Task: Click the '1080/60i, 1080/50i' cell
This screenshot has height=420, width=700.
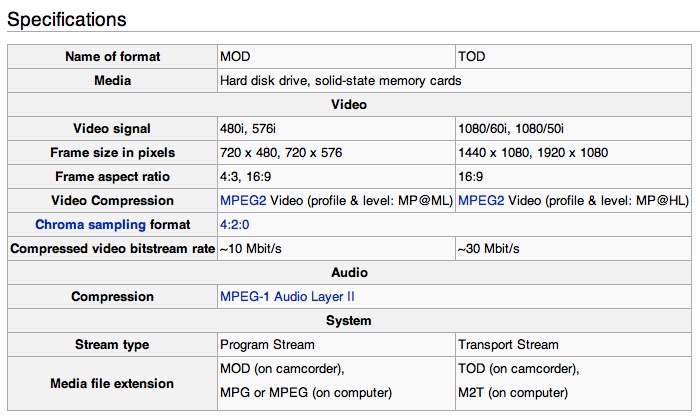Action: point(573,129)
